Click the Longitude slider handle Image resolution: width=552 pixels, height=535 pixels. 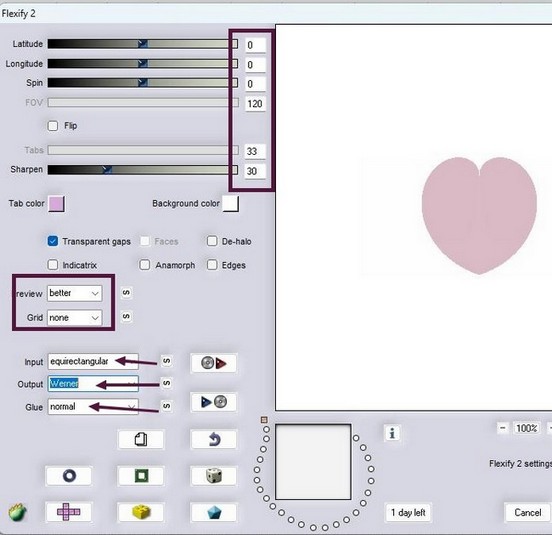tap(143, 63)
